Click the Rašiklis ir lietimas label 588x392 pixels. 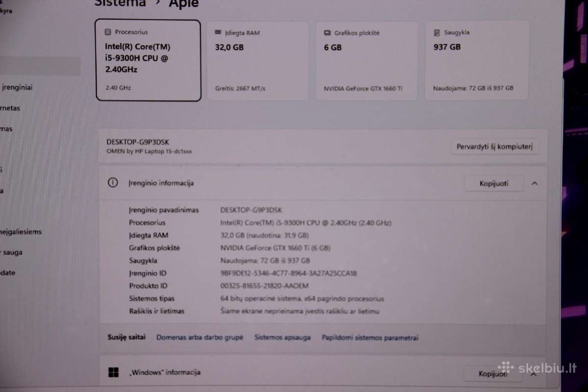157,311
